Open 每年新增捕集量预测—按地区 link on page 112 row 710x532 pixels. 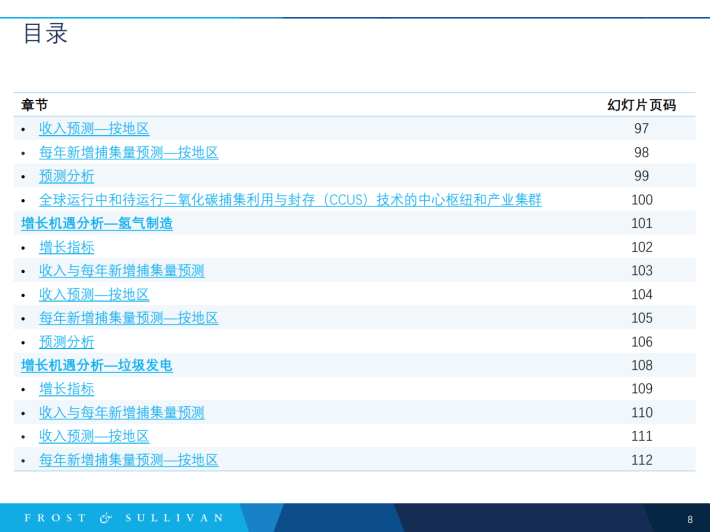[129, 460]
